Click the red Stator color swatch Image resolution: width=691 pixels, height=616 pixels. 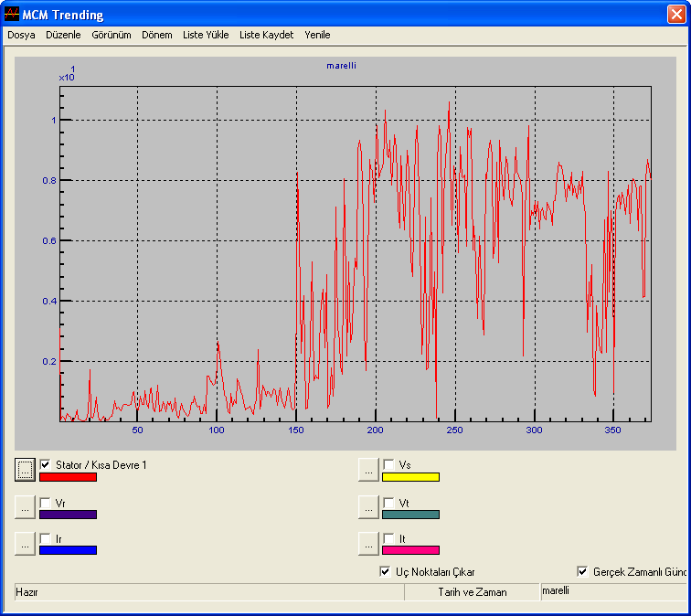[68, 477]
